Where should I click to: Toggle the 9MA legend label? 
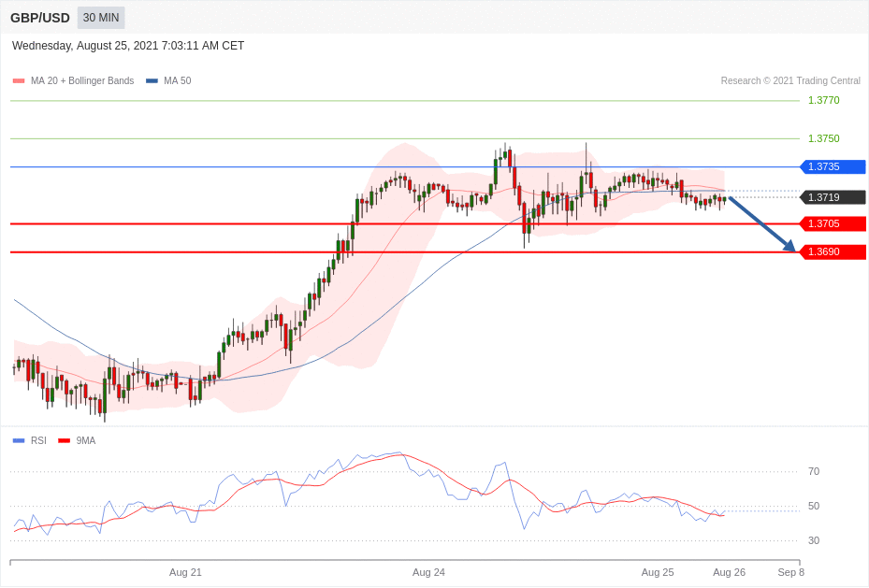point(86,440)
